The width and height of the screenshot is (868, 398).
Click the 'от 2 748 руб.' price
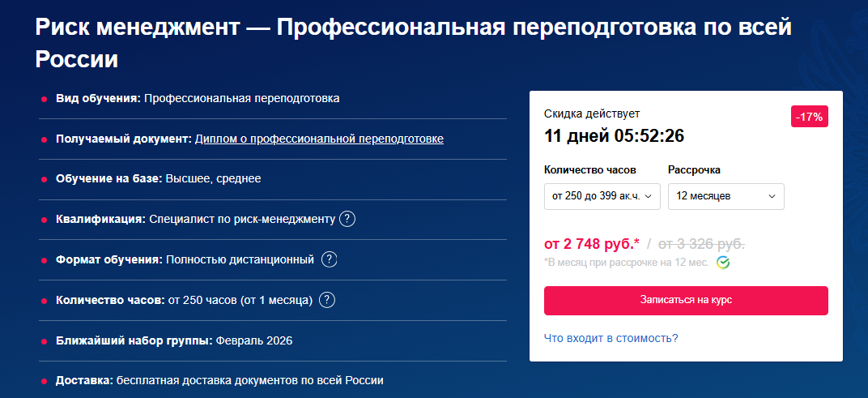[591, 243]
